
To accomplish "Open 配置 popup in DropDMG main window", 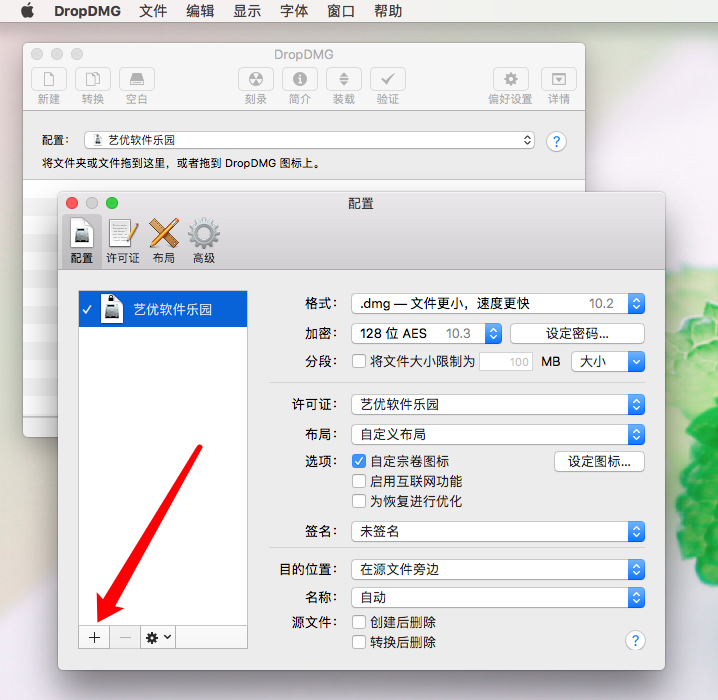I will coord(310,140).
